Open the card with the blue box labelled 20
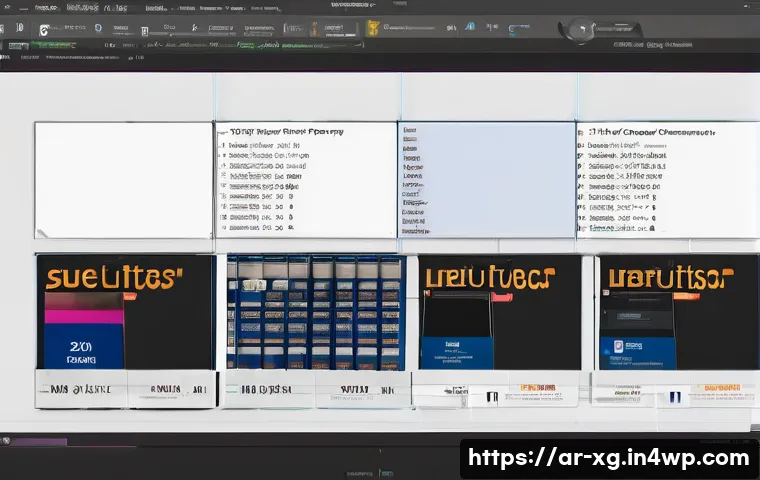The image size is (760, 480). 126,312
